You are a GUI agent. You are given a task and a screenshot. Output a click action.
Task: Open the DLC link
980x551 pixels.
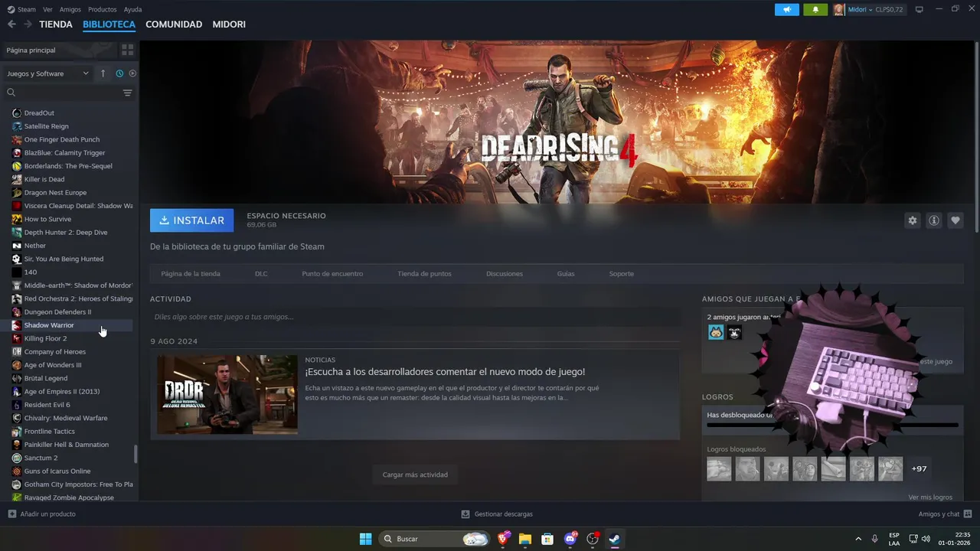261,273
